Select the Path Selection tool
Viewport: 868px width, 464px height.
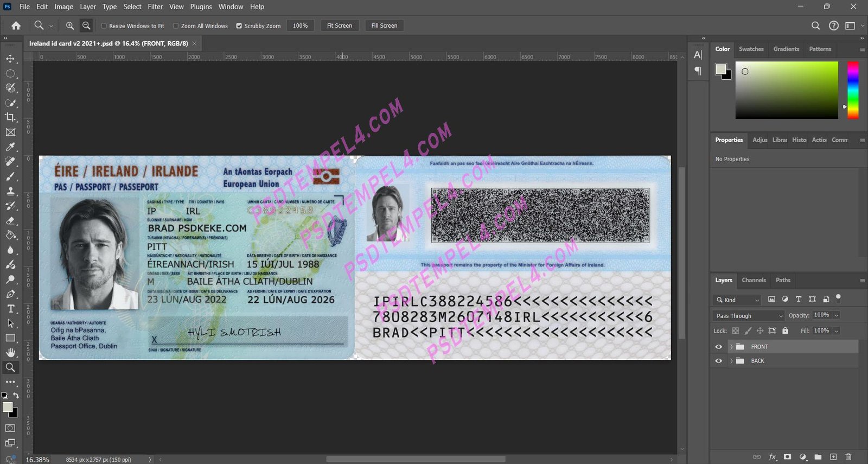coord(10,323)
